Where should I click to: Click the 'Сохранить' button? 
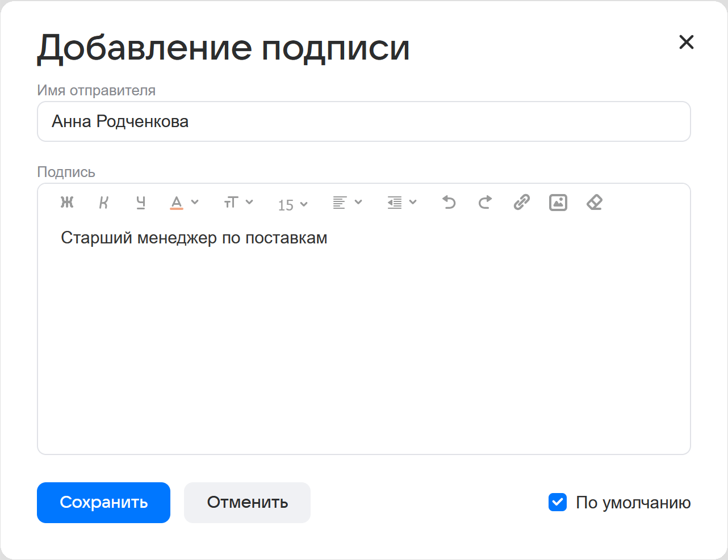point(103,503)
